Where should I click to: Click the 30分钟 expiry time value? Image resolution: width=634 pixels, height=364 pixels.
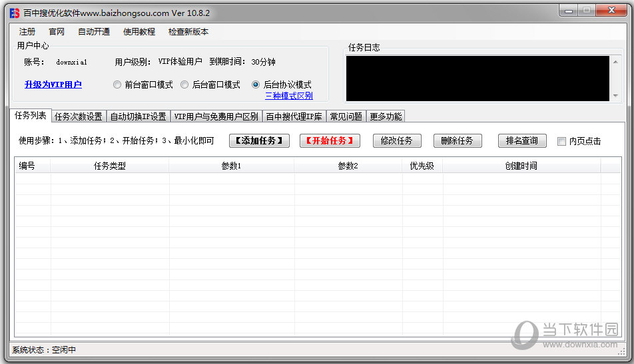pyautogui.click(x=263, y=62)
